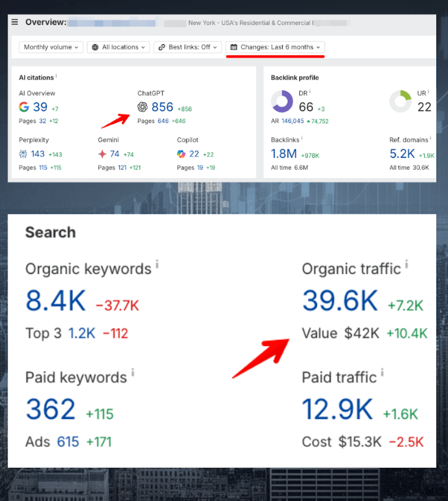Image resolution: width=448 pixels, height=501 pixels.
Task: Click the 1.8M Backlinks value
Action: [284, 154]
